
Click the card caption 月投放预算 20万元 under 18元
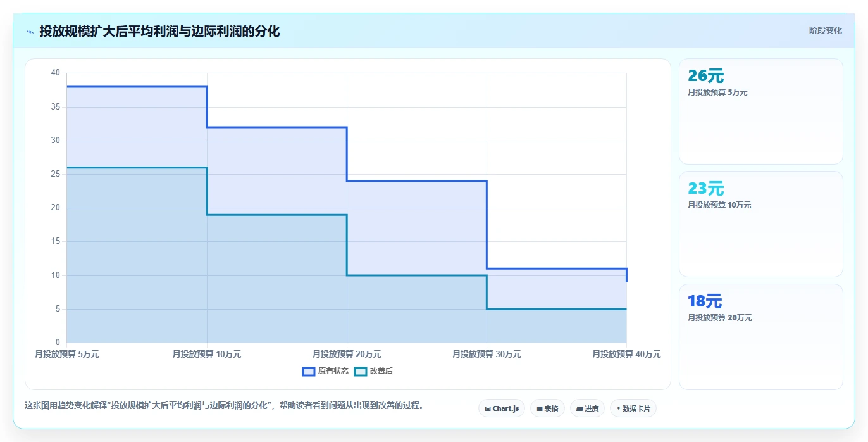720,318
